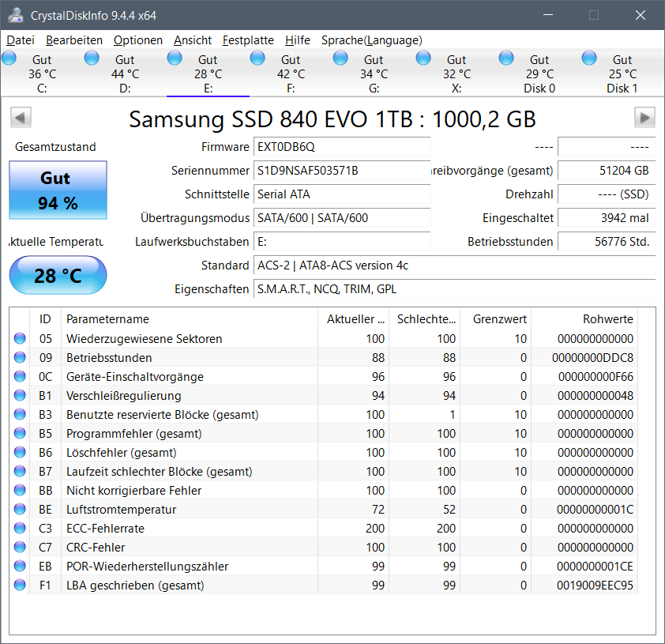The height and width of the screenshot is (644, 665).
Task: Click the Schnittstelle field Serial ATA
Action: [342, 194]
